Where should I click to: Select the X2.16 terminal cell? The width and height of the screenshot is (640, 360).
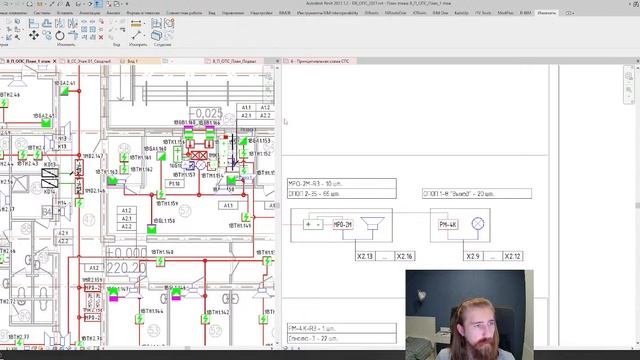click(404, 256)
